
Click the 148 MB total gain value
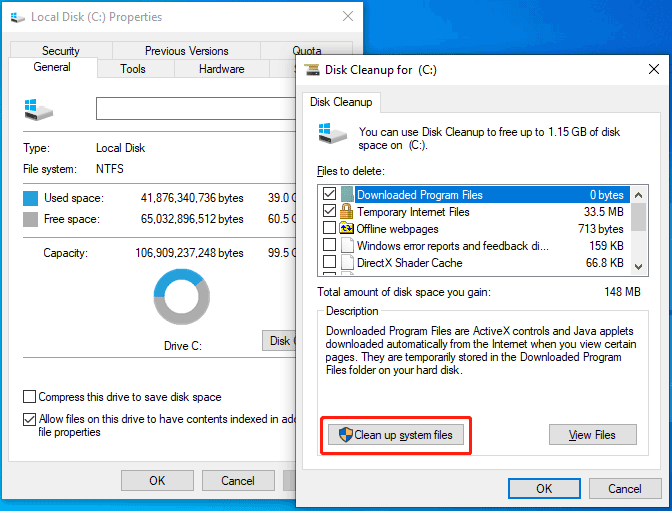pyautogui.click(x=622, y=292)
